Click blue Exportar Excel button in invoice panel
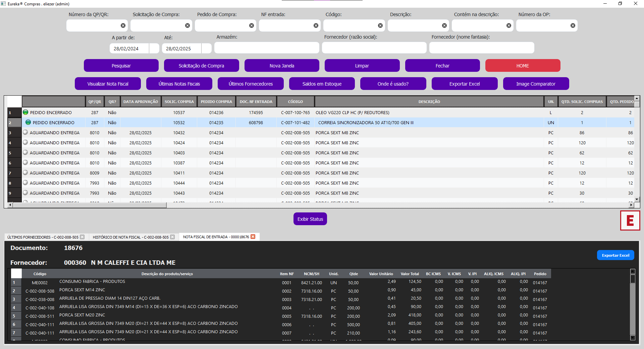Screen dimensions: 644x349 click(x=615, y=255)
